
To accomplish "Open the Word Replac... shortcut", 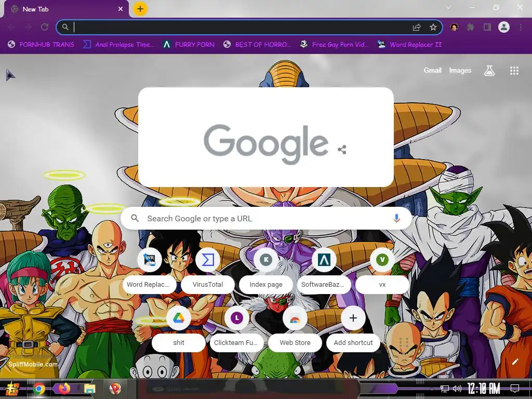I will 149,270.
